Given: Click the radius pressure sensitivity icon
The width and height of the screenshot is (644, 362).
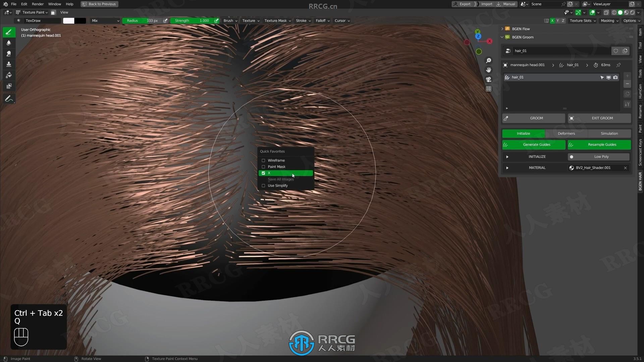Looking at the screenshot, I should point(165,21).
